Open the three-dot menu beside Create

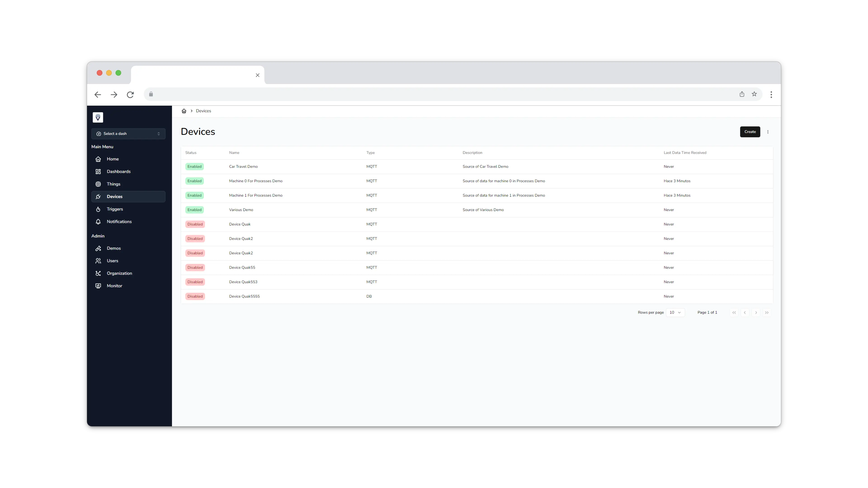(768, 132)
